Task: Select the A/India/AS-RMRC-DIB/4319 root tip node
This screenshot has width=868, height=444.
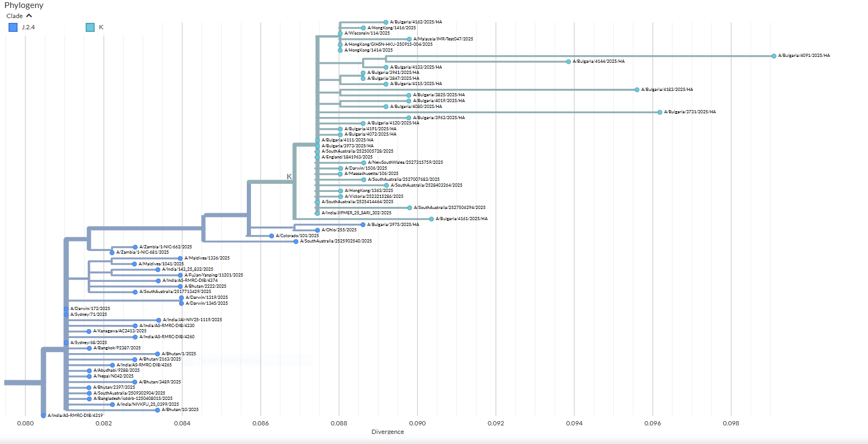Action: [44, 416]
